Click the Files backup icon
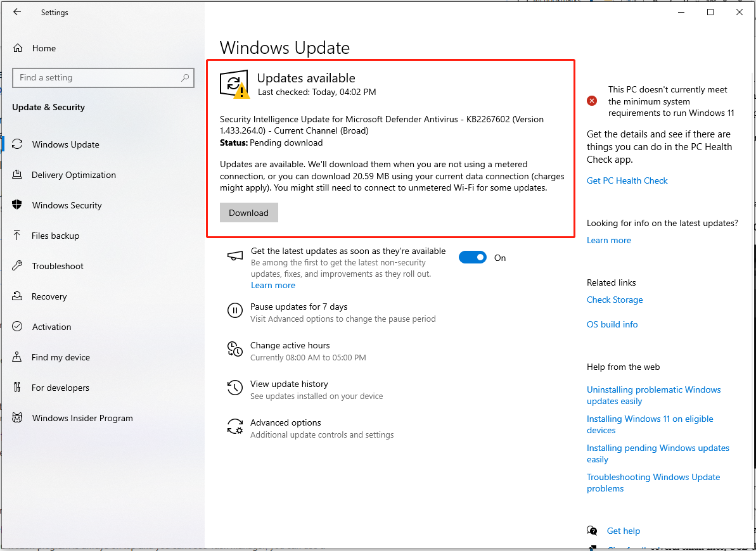The height and width of the screenshot is (551, 756). pos(18,236)
